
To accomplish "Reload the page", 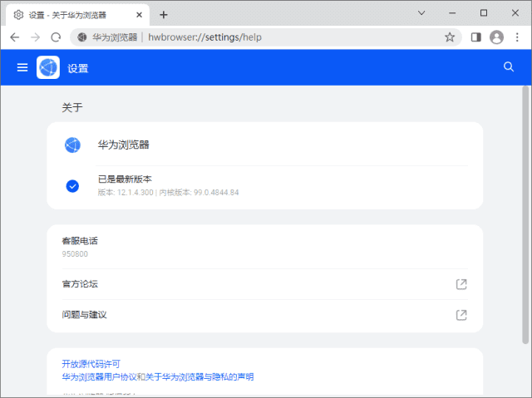I will point(56,37).
